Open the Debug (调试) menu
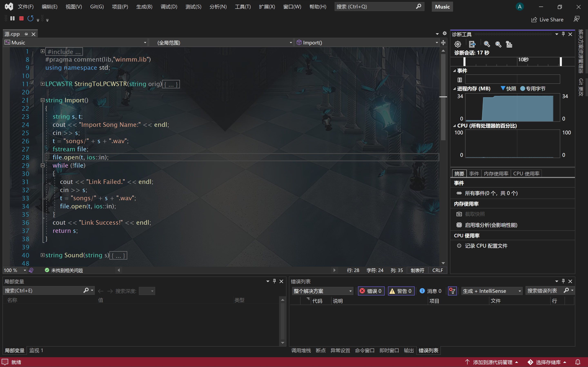The image size is (588, 367). click(x=169, y=7)
